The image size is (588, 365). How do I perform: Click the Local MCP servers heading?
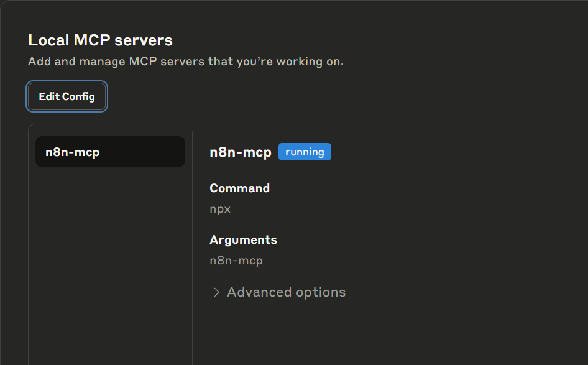click(101, 40)
